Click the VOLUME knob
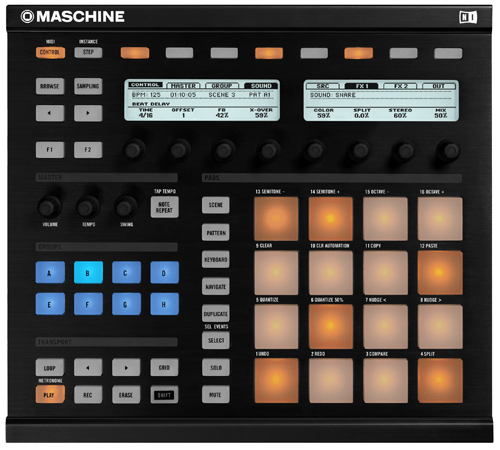The width and height of the screenshot is (500, 450). pos(49,207)
